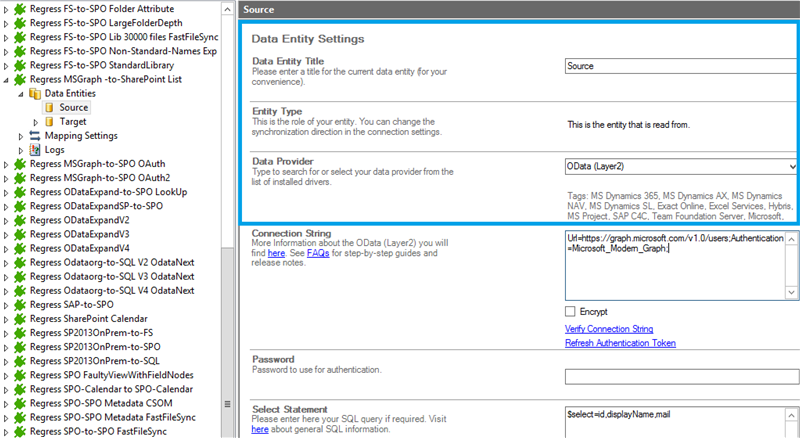The image size is (800, 438).
Task: Click the Source entity icon in tree
Action: coord(50,107)
